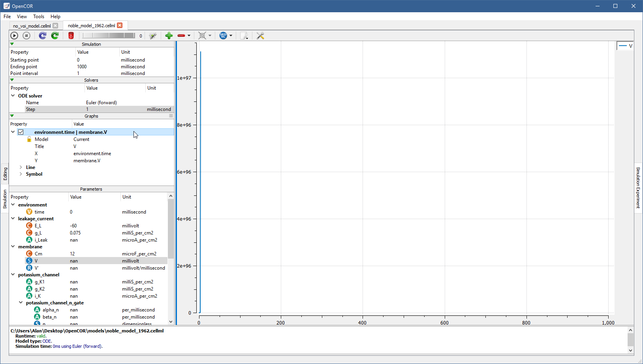Viewport: 643px width, 364px height.
Task: Select the Editing side tab
Action: (x=5, y=174)
